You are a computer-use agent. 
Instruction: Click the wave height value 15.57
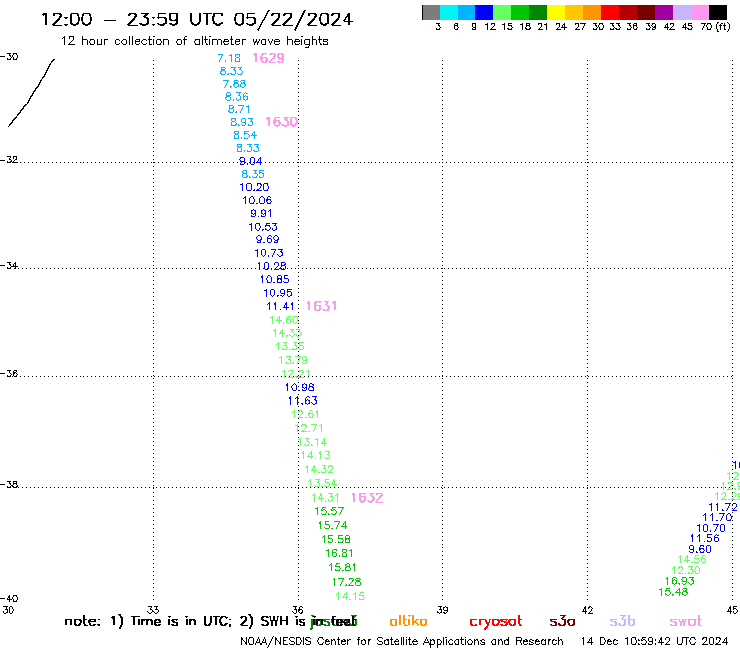(329, 511)
